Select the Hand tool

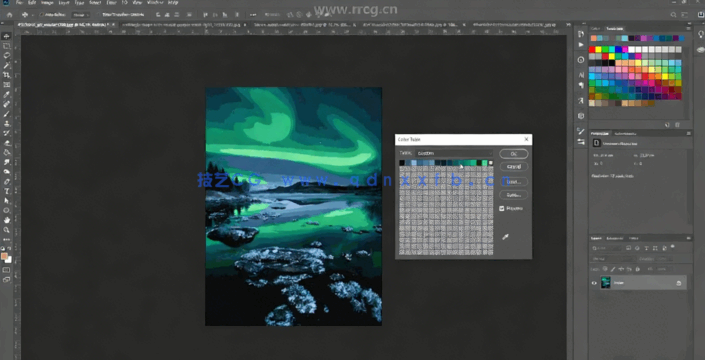click(6, 220)
